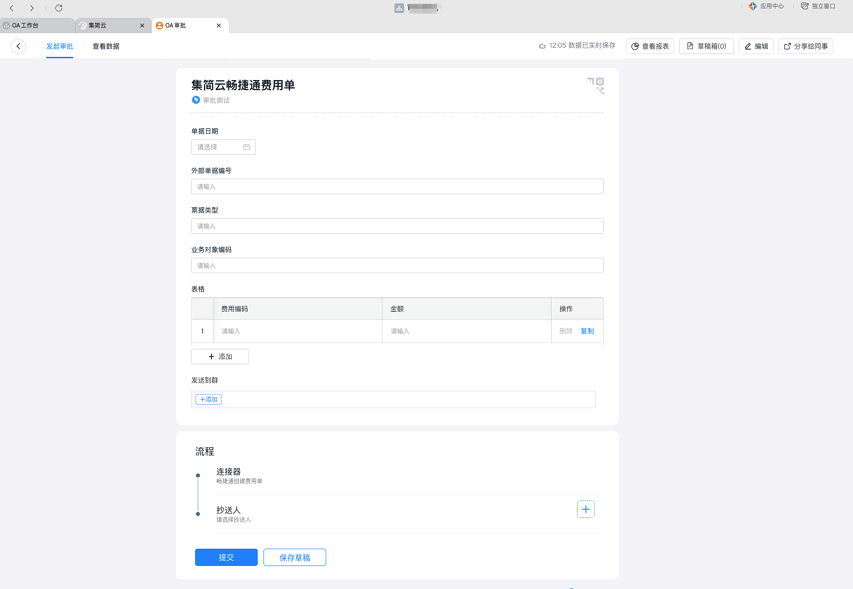Image resolution: width=853 pixels, height=589 pixels.
Task: Click the title 集简云畅捷通费用单
Action: (x=243, y=85)
